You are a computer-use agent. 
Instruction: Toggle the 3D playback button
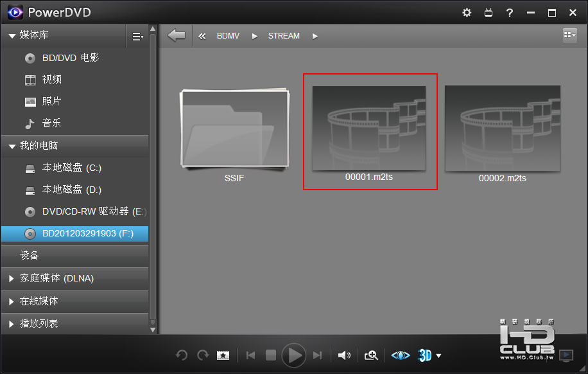425,355
